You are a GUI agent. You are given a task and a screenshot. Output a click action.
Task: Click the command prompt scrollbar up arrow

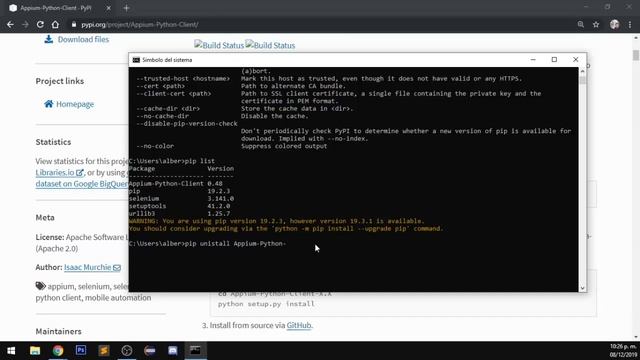pyautogui.click(x=582, y=71)
